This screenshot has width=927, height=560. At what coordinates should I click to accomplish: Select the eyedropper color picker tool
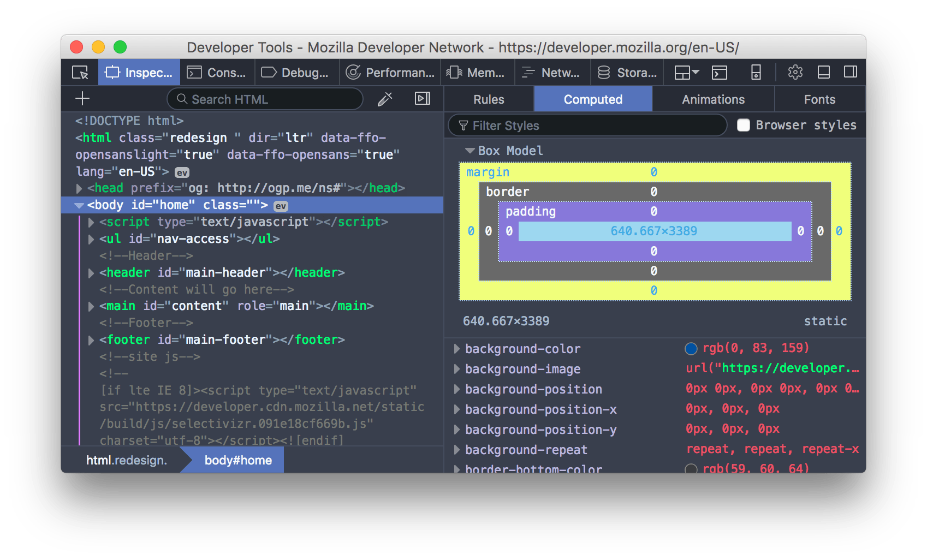pyautogui.click(x=385, y=99)
